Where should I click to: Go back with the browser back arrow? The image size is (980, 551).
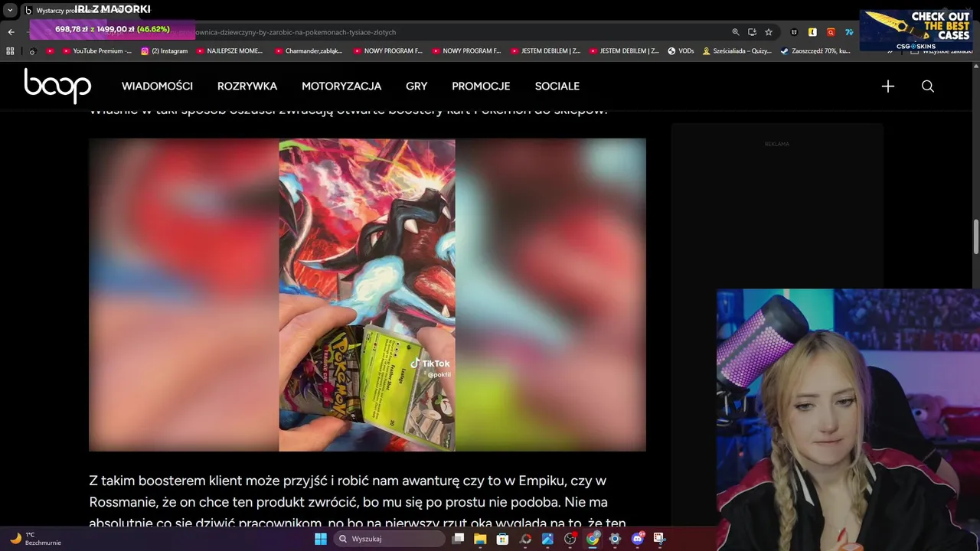[11, 32]
